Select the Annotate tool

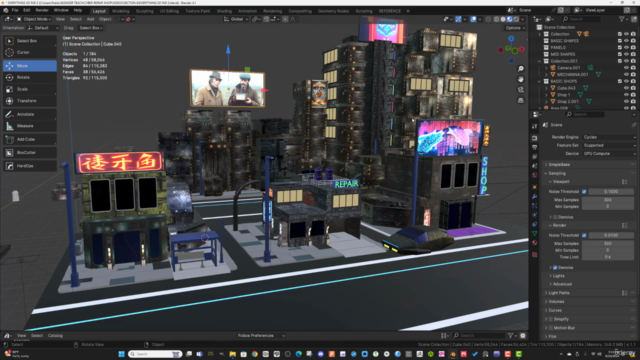[29, 114]
